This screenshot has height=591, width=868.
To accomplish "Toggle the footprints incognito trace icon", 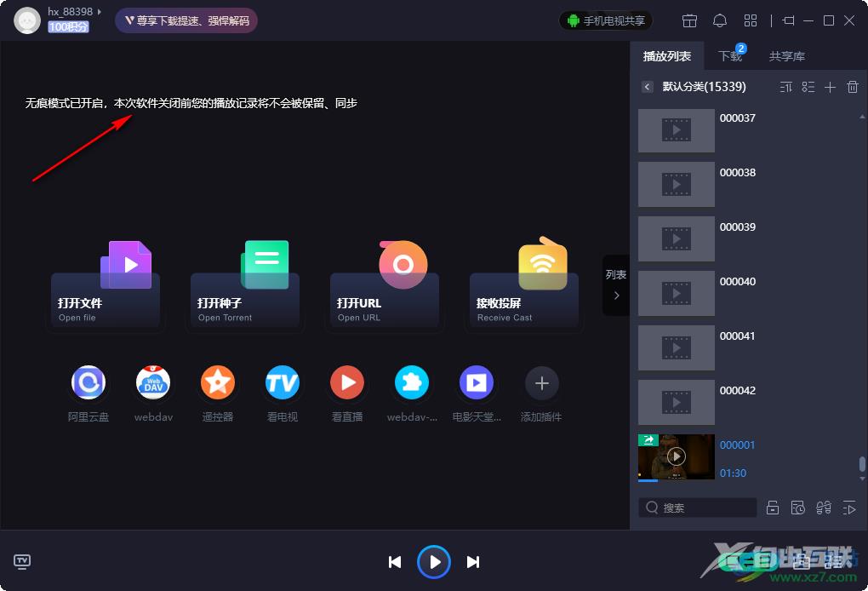I will pos(824,508).
